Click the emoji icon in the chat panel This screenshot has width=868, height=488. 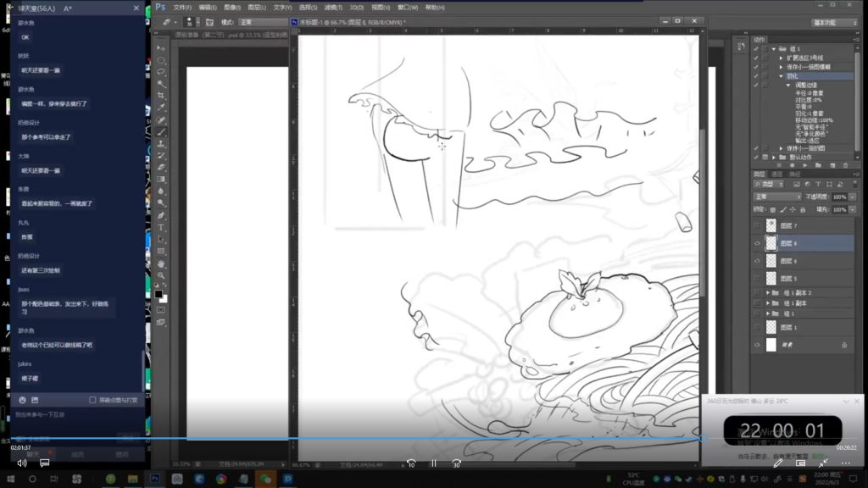pos(22,399)
